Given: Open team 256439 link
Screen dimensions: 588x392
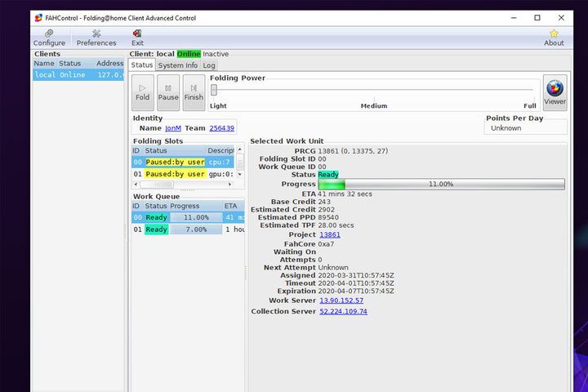Looking at the screenshot, I should 221,128.
